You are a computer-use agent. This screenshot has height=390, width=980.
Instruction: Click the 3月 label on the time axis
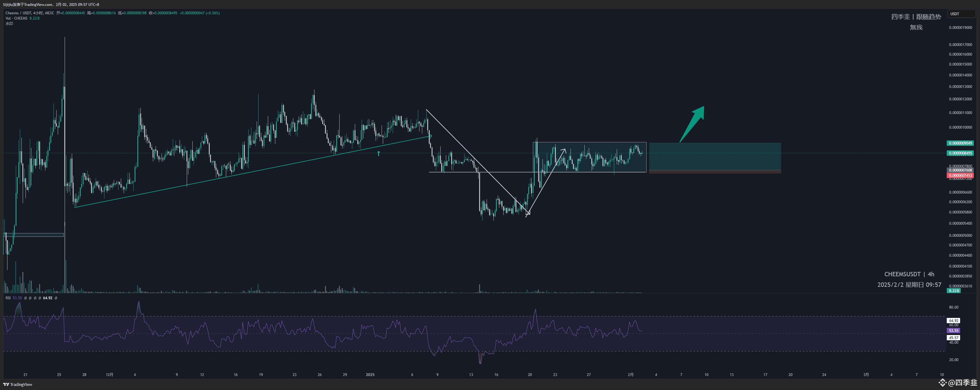tap(866, 374)
